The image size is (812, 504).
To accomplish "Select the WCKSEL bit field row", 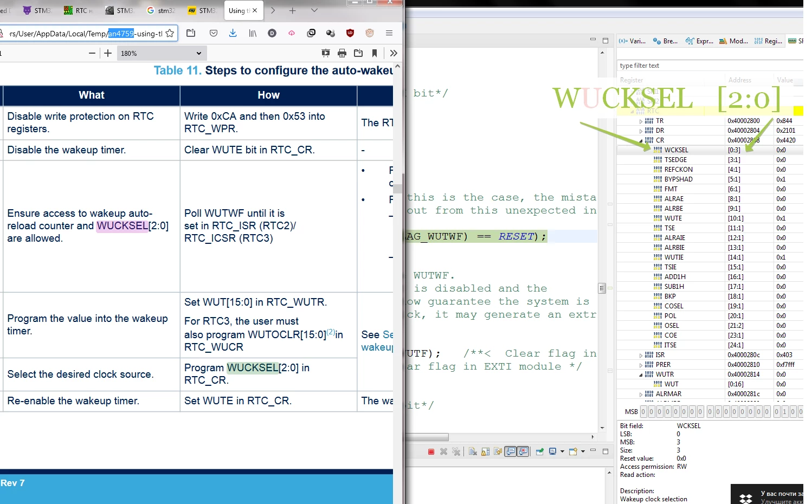I will [x=710, y=150].
